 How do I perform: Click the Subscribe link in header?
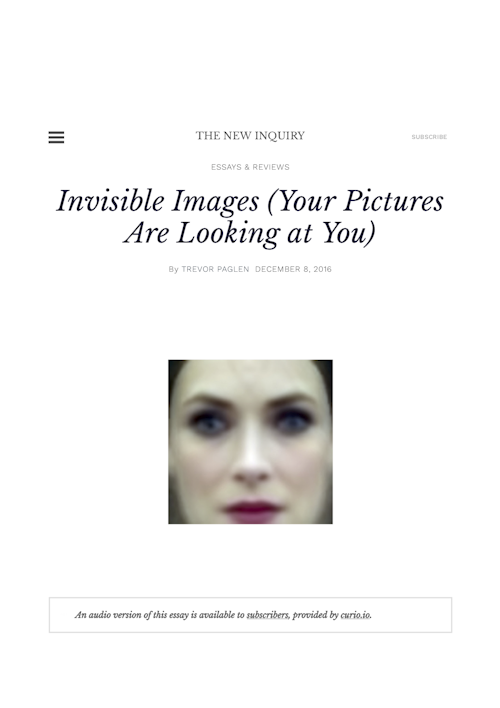[429, 137]
